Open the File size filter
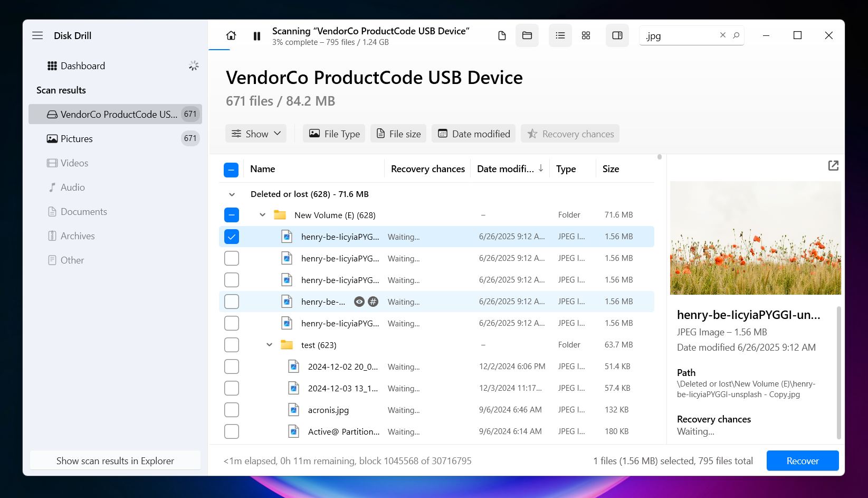Viewport: 868px width, 498px height. click(x=398, y=134)
